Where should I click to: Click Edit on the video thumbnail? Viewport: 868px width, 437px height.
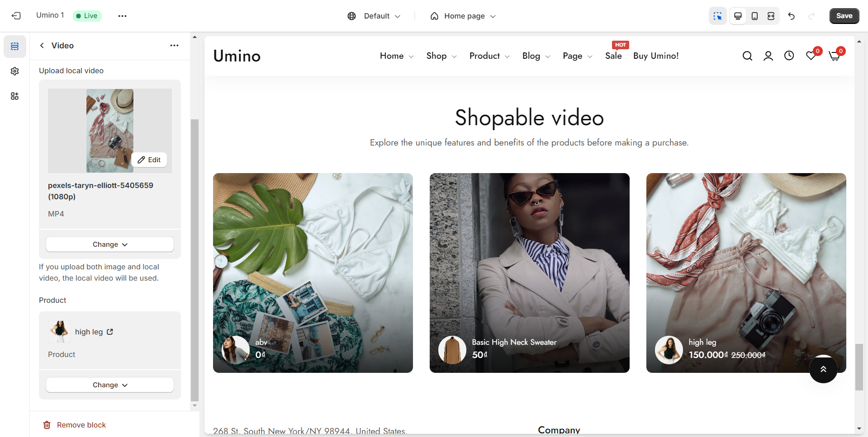pos(149,160)
